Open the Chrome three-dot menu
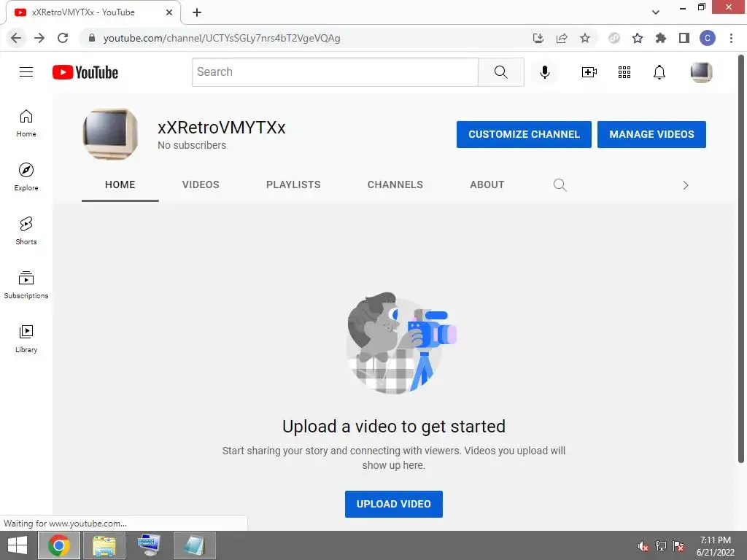747x560 pixels. 731,38
